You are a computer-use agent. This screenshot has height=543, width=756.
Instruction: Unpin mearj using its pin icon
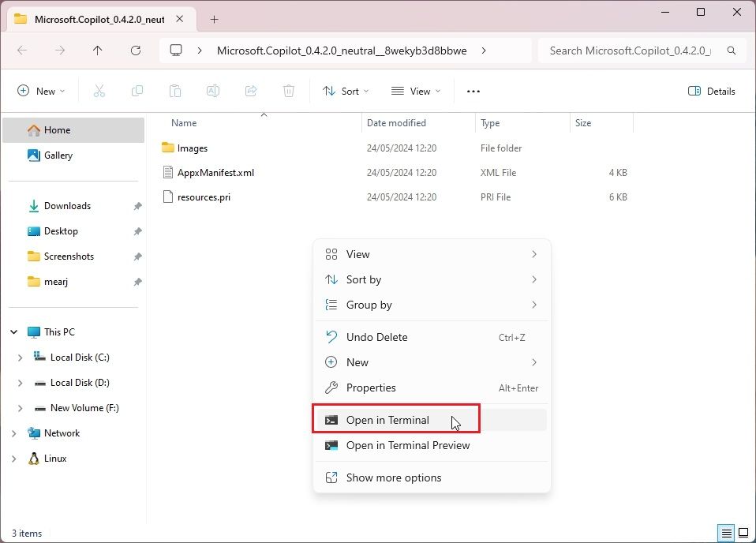point(137,282)
